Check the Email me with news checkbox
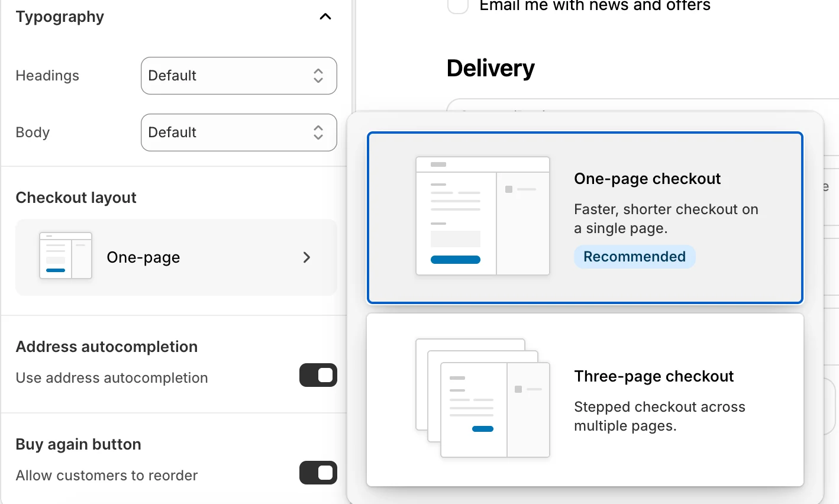The image size is (839, 504). coord(458,5)
